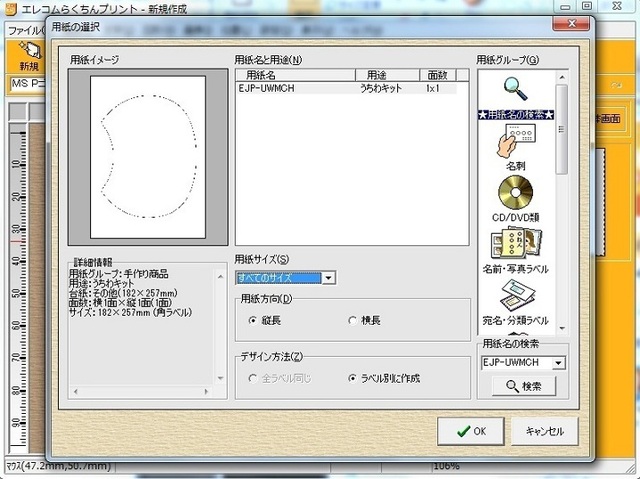Choose the CD/DVD類 disc group icon
The image size is (640, 479).
(x=516, y=192)
